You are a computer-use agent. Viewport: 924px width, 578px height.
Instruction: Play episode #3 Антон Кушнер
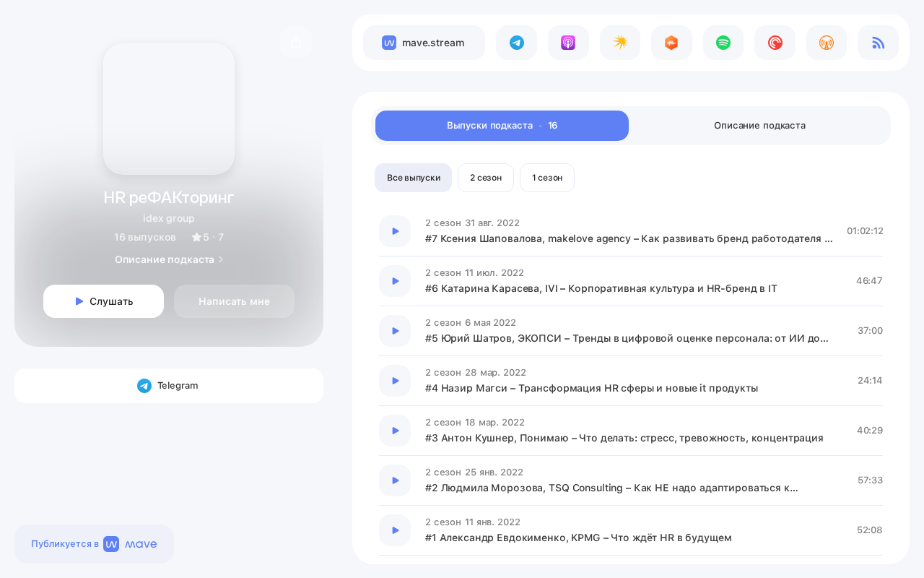pyautogui.click(x=395, y=431)
